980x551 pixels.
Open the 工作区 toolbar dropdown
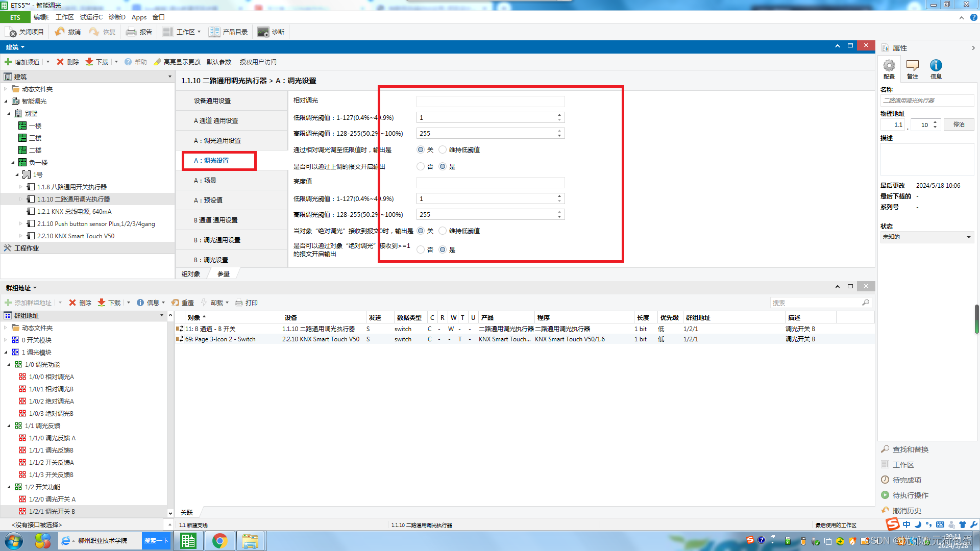point(199,32)
